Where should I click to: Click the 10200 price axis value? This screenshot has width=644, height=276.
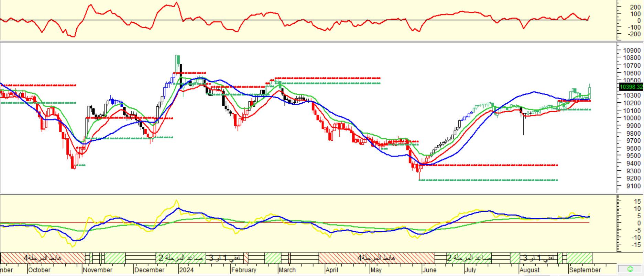[631, 103]
